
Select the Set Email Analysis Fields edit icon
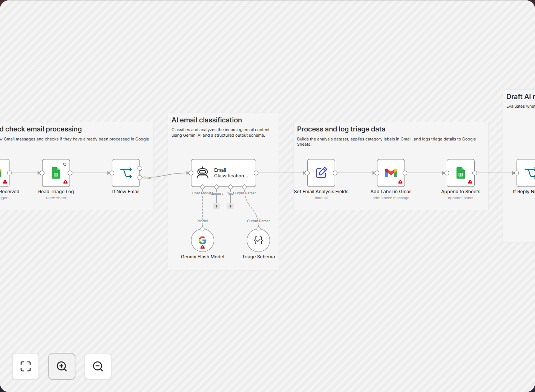[321, 173]
